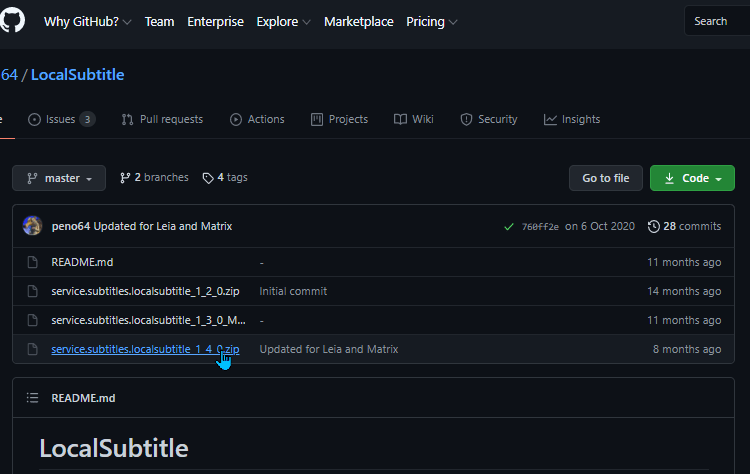
Task: Click the file icon beside localsubtitle_1_3_0_M...
Action: (x=33, y=320)
